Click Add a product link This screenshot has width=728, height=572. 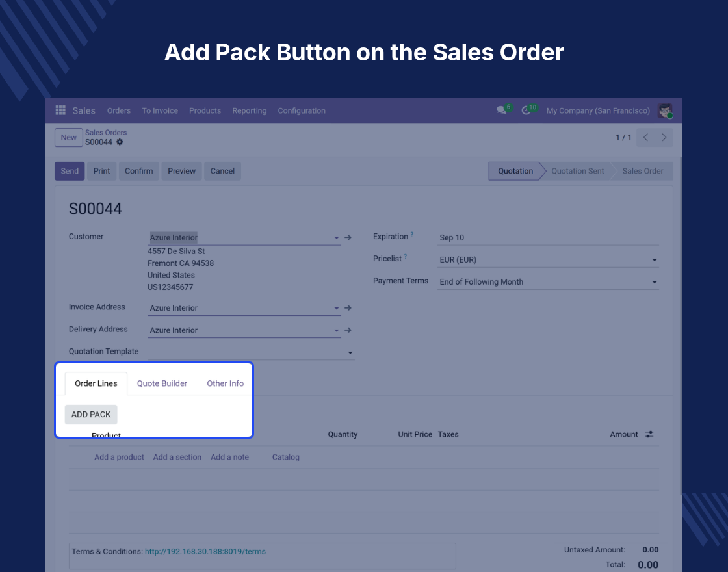point(120,457)
